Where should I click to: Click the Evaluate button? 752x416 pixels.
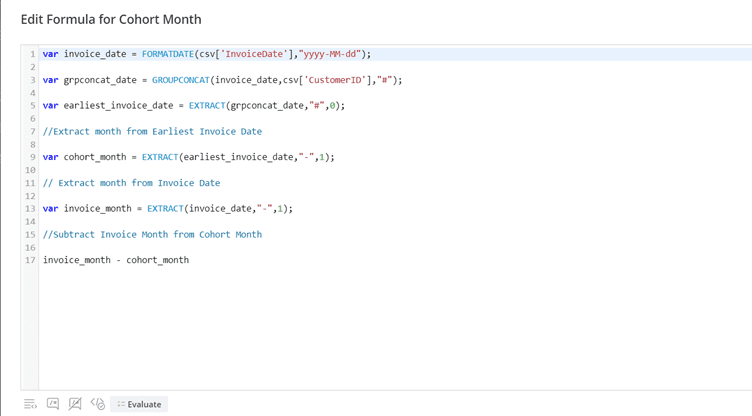[139, 404]
